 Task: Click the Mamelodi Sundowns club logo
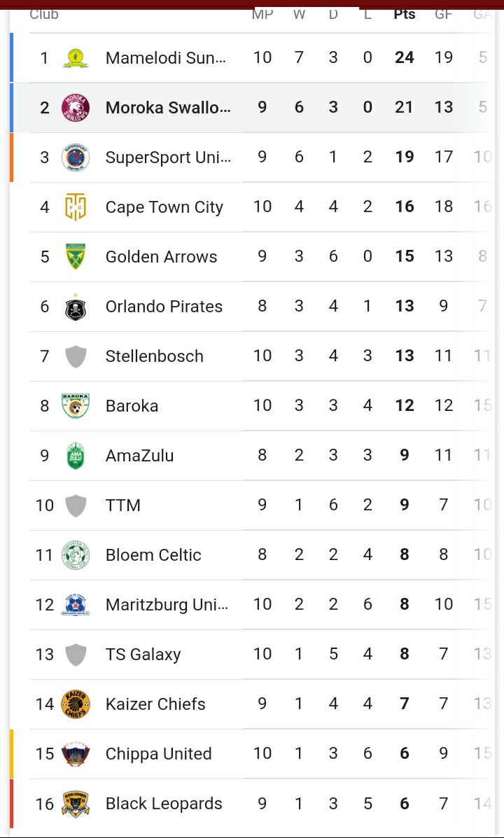[x=76, y=57]
